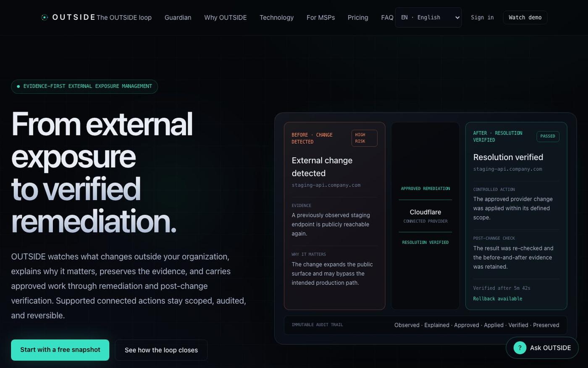Viewport: 588px width, 368px height.
Task: Click the APPROVED REMEDIATION label
Action: [425, 188]
